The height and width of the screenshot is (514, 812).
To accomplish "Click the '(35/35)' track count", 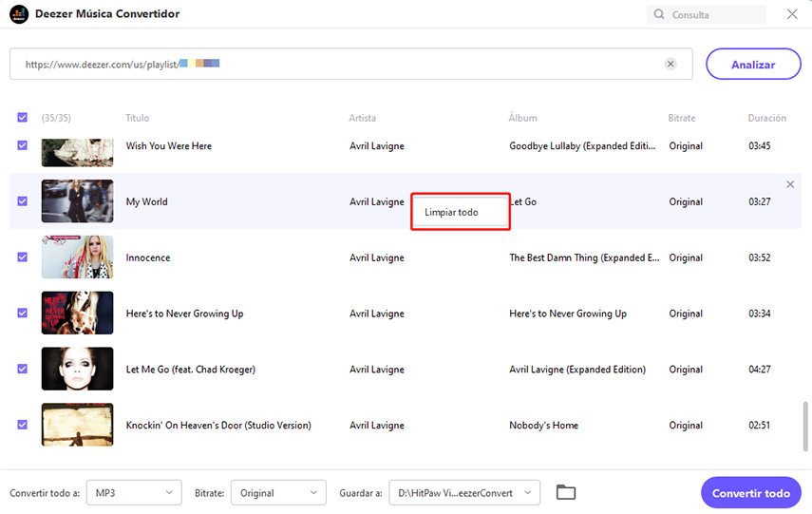I will [x=56, y=118].
